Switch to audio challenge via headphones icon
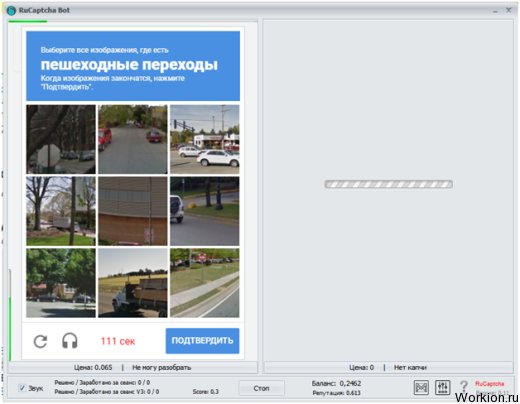This screenshot has width=520, height=404. [70, 341]
